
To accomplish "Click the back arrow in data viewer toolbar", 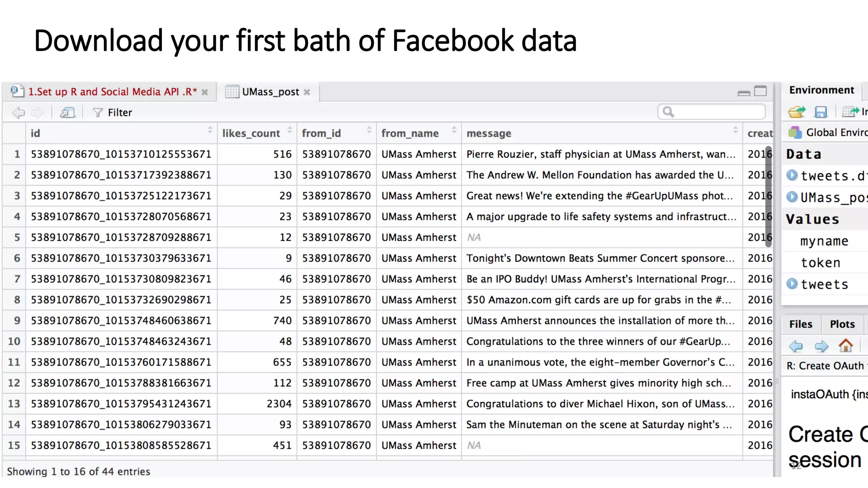I will click(x=19, y=113).
